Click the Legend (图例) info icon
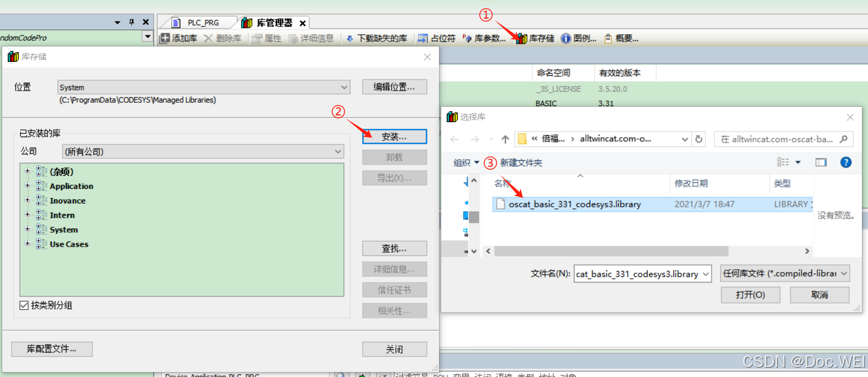 click(566, 38)
